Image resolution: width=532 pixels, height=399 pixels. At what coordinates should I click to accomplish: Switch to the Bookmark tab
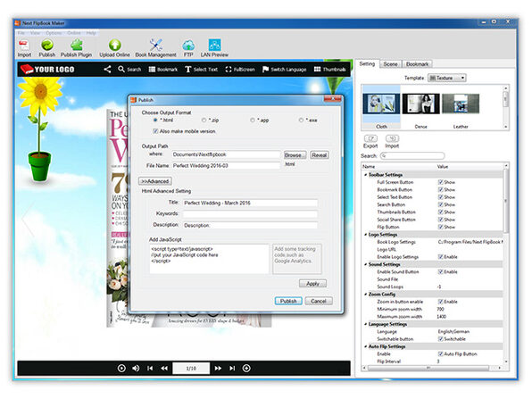pyautogui.click(x=418, y=63)
